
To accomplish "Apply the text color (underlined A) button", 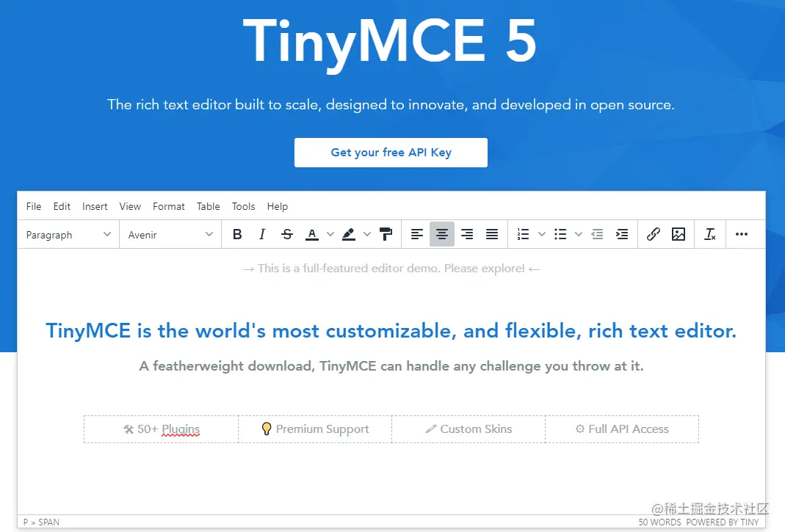I will [312, 234].
